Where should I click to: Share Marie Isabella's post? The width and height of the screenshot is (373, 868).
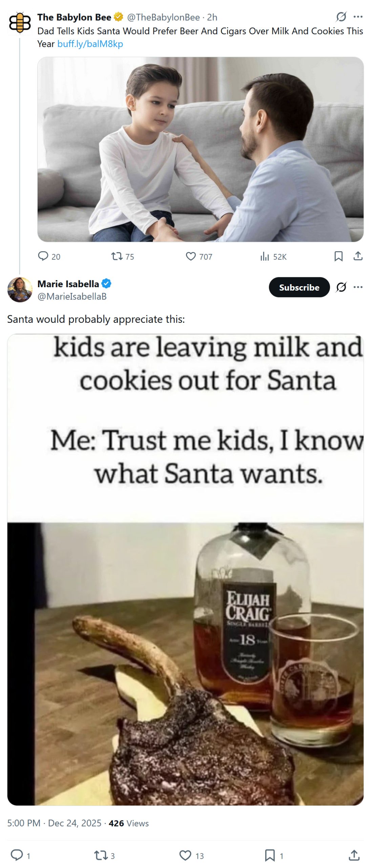point(354,855)
